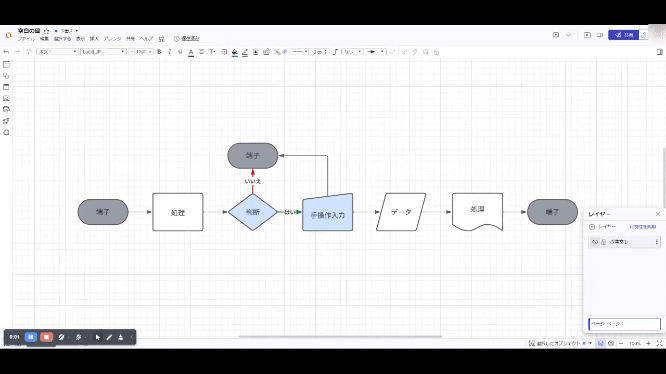The height and width of the screenshot is (374, 666).
Task: Copy share link beside share button
Action: click(643, 35)
